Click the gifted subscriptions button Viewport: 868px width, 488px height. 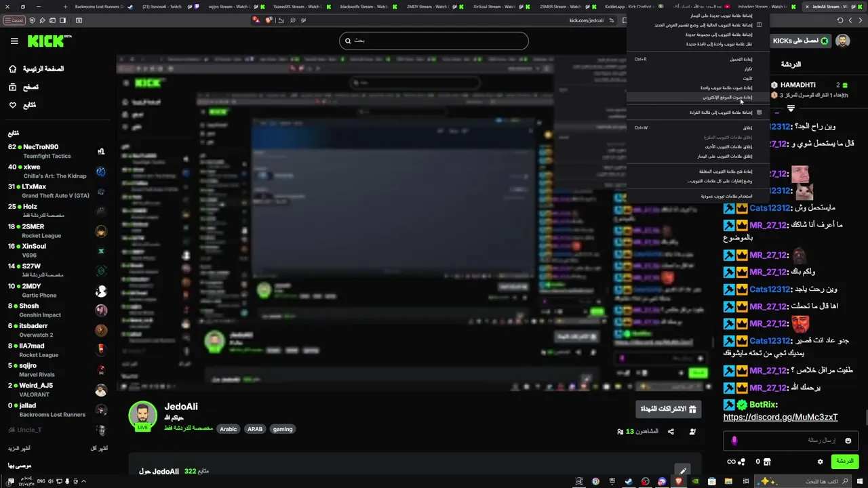[x=669, y=409]
